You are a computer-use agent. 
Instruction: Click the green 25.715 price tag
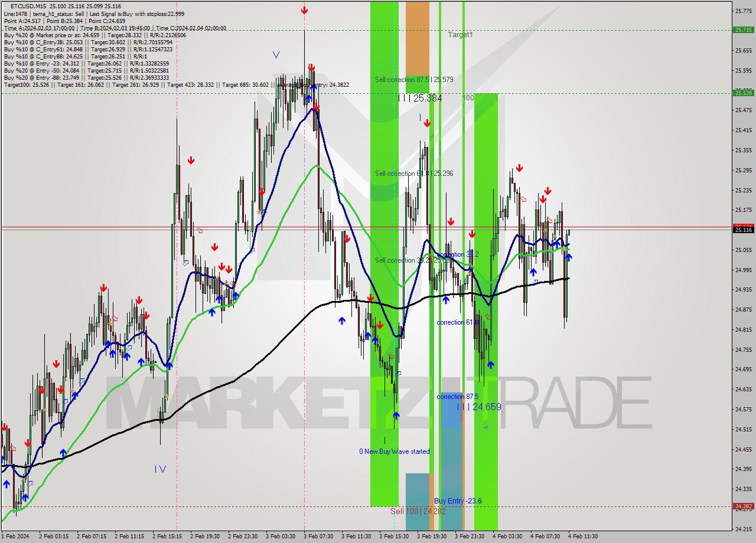[x=743, y=30]
